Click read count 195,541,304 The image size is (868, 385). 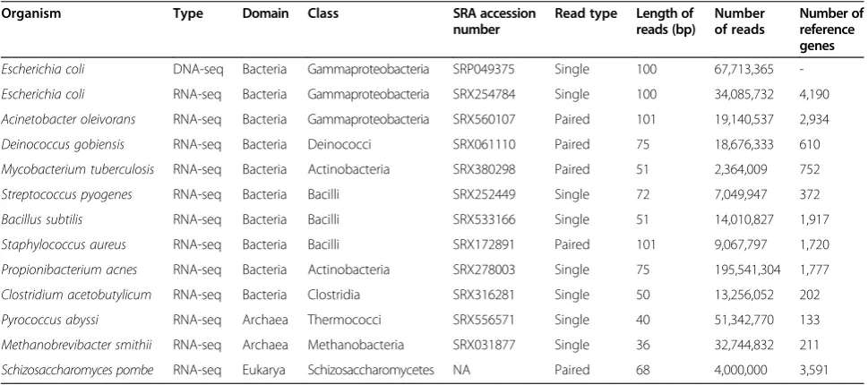(x=747, y=269)
